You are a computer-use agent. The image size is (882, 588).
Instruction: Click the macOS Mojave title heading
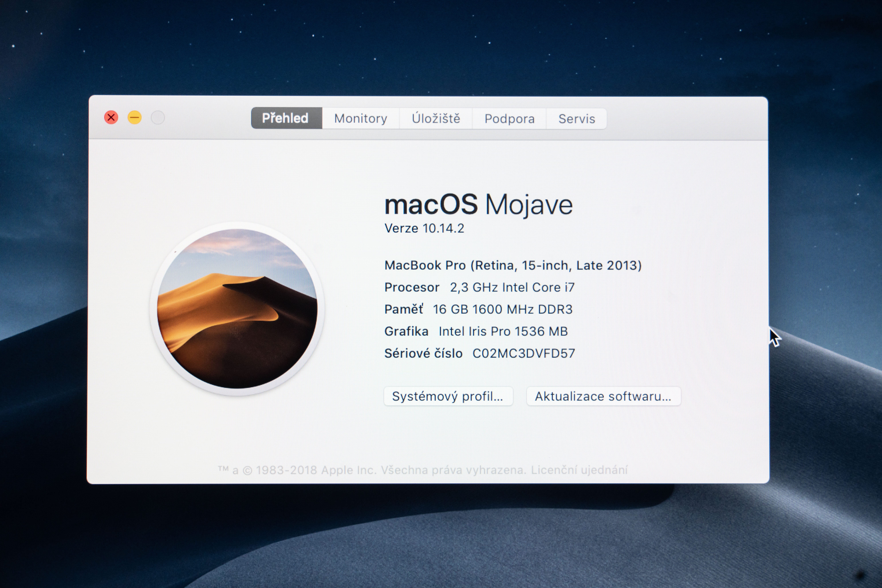tap(478, 205)
